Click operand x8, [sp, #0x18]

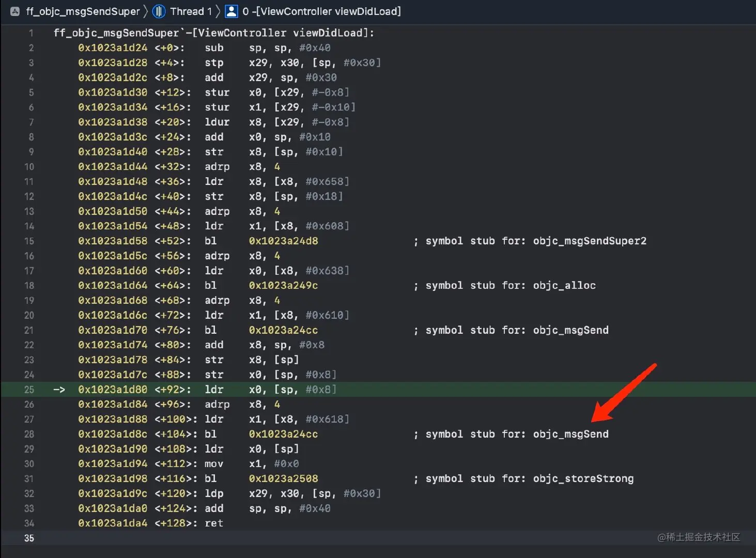click(x=296, y=197)
